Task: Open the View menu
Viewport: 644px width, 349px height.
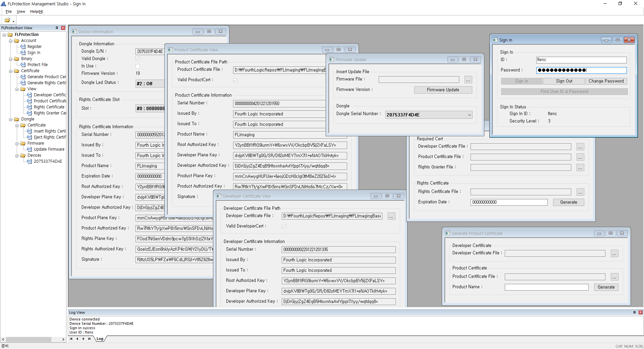Action: [x=21, y=11]
